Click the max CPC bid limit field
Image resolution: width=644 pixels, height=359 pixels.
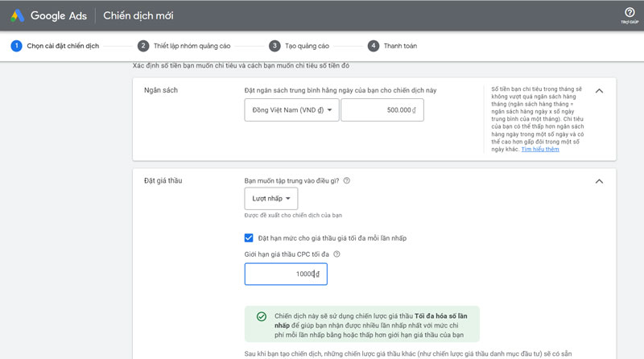tap(286, 274)
